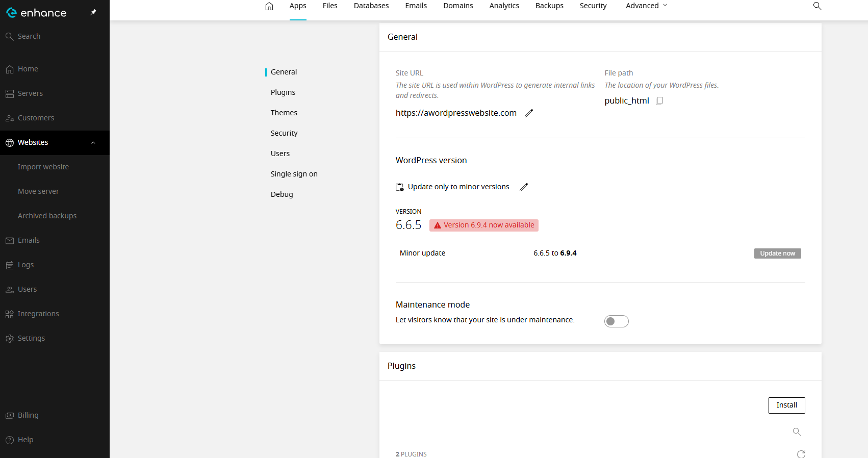Click the Home sidebar icon
Image resolution: width=868 pixels, height=458 pixels.
click(10, 69)
